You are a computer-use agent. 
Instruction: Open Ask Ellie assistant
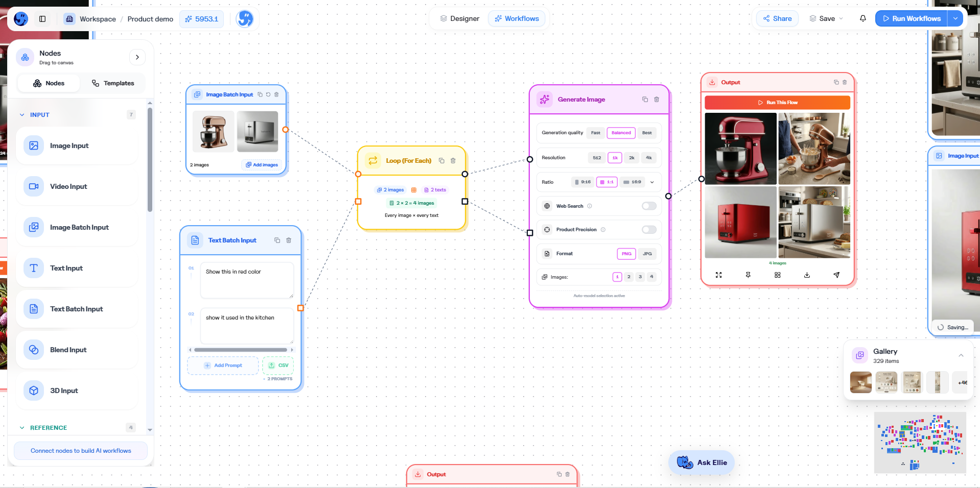702,462
